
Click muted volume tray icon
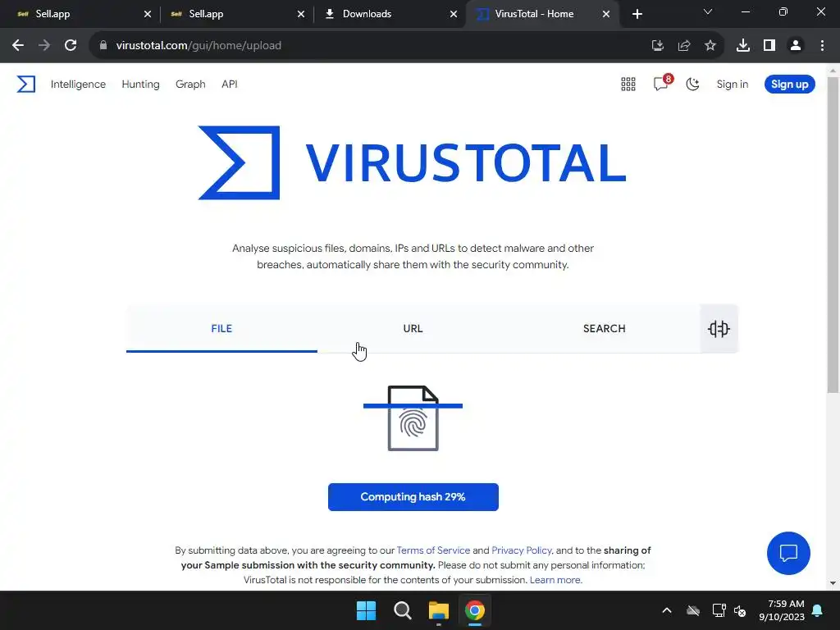tap(741, 610)
